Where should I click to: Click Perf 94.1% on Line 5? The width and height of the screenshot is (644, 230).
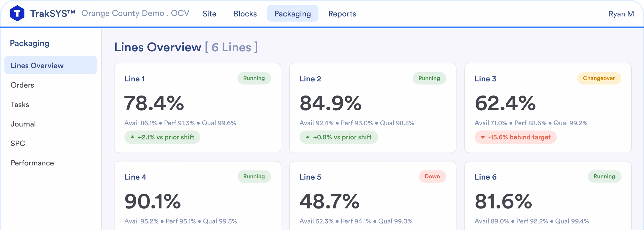coord(356,221)
